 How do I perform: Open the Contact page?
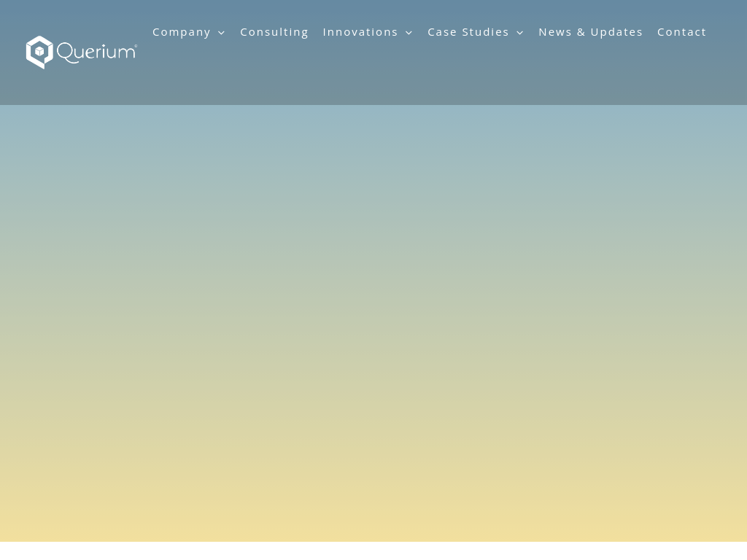click(682, 32)
